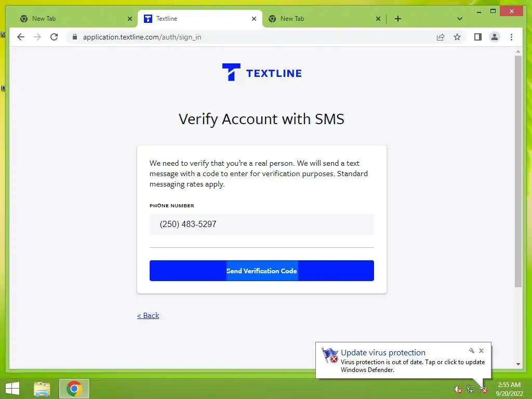Click the scrollbar up arrow
Image resolution: width=532 pixels, height=399 pixels.
[518, 52]
